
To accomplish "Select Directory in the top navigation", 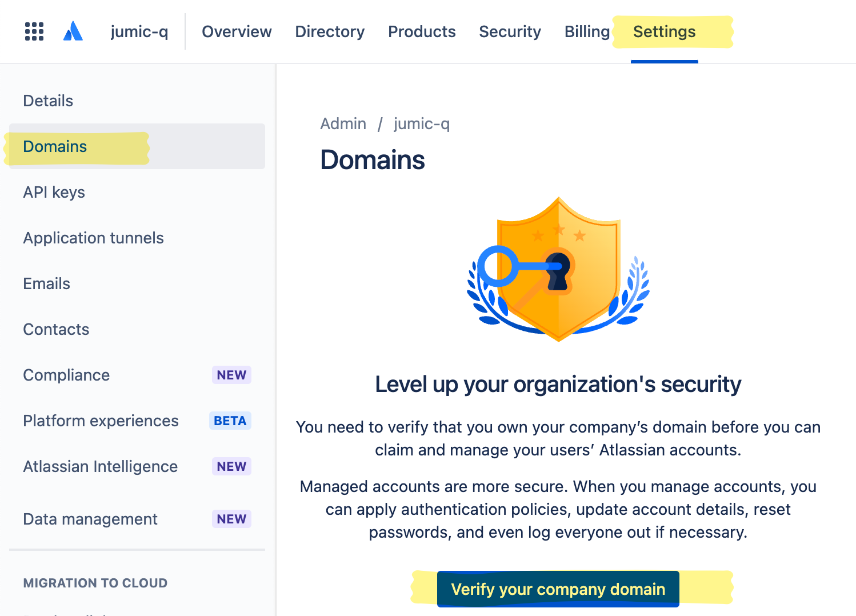I will click(x=330, y=32).
